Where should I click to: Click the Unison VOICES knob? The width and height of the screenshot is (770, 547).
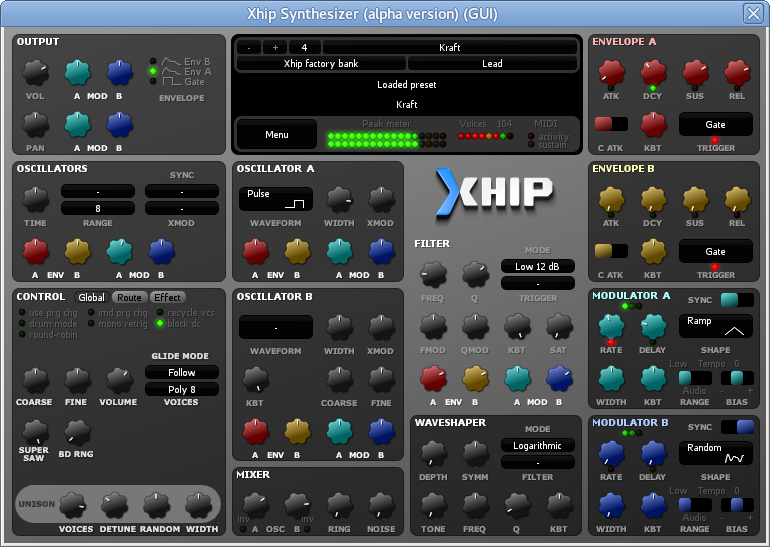(73, 506)
